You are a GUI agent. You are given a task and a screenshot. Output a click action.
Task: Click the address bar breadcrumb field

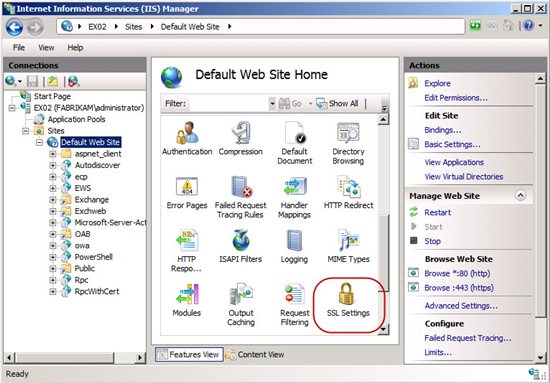click(261, 27)
